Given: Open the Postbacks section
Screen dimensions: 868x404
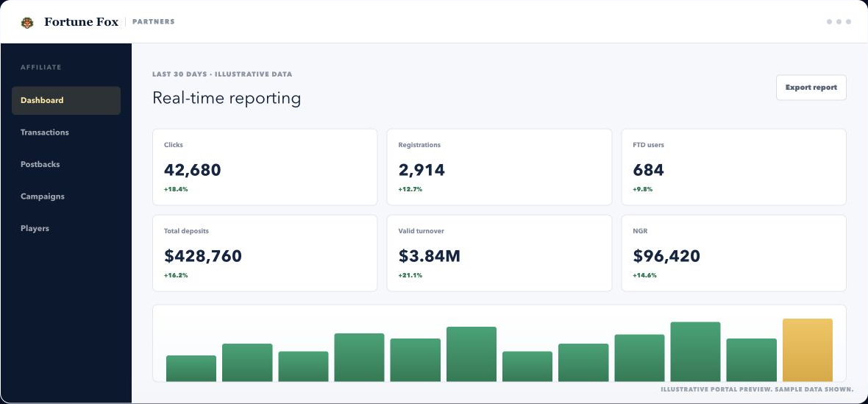Looking at the screenshot, I should tap(40, 164).
